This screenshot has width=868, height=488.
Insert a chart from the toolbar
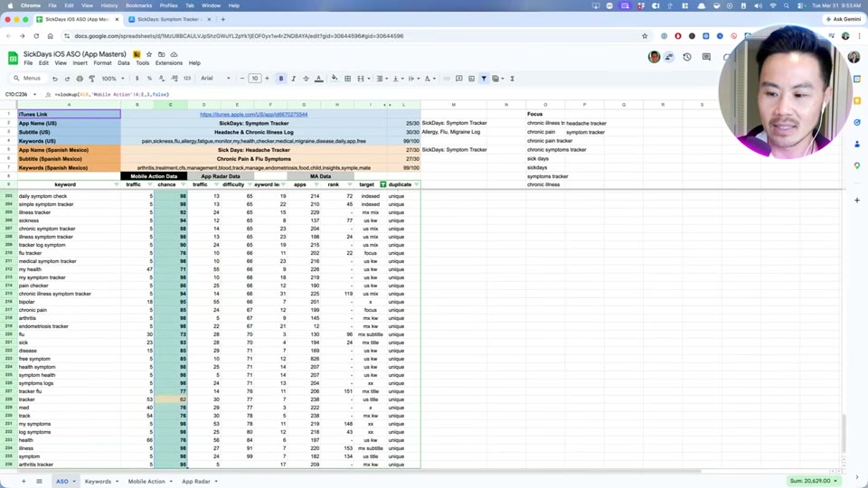pyautogui.click(x=471, y=79)
